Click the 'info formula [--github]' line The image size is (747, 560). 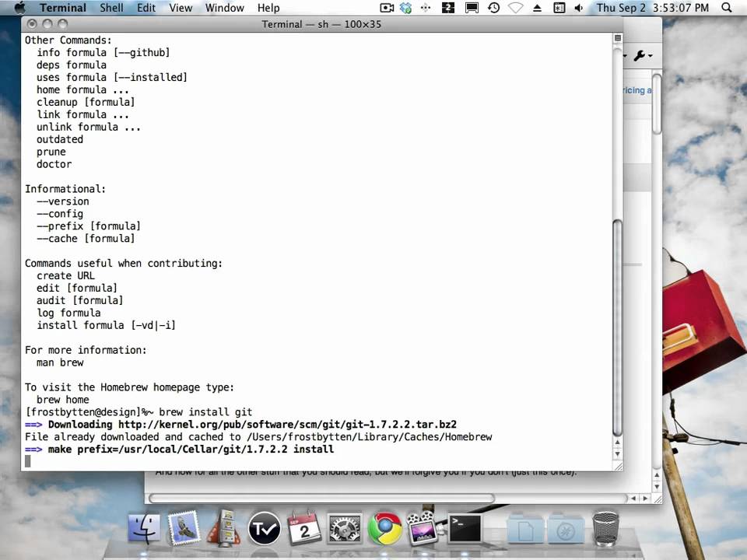click(x=103, y=52)
